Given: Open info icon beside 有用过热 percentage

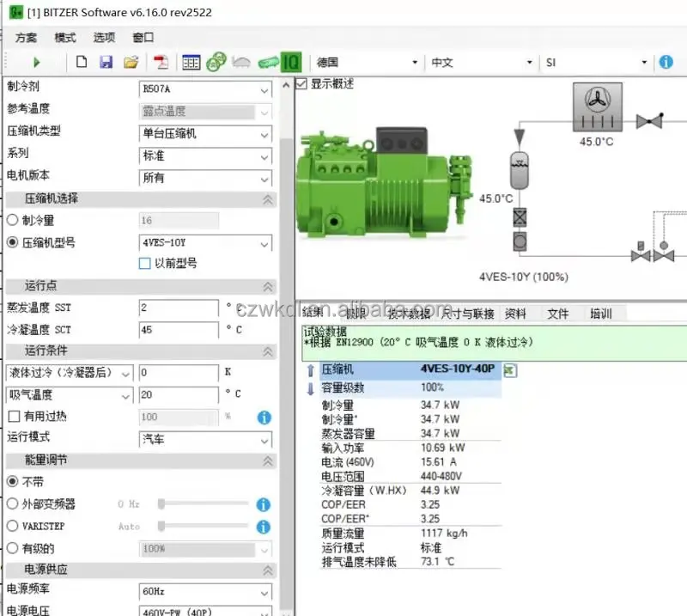Looking at the screenshot, I should pos(264,418).
